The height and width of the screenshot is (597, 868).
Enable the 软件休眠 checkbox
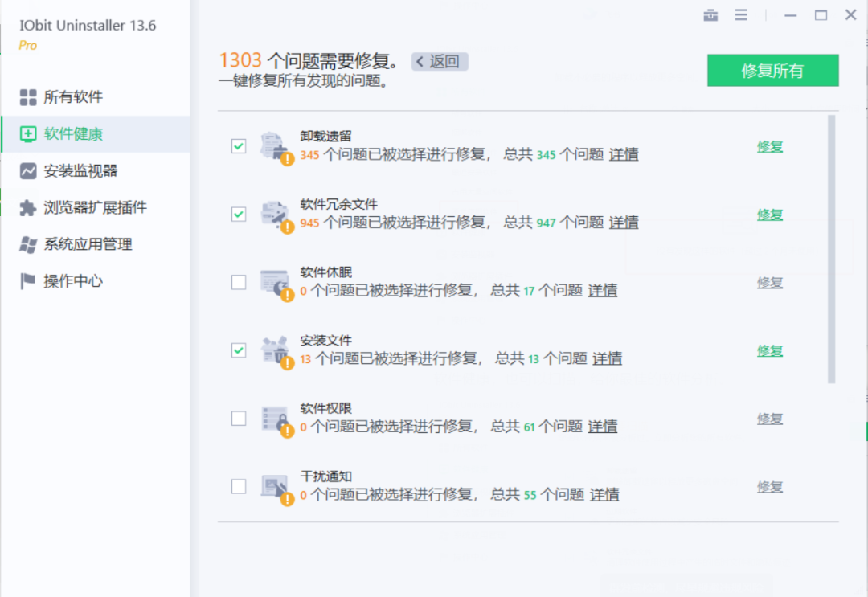[239, 282]
